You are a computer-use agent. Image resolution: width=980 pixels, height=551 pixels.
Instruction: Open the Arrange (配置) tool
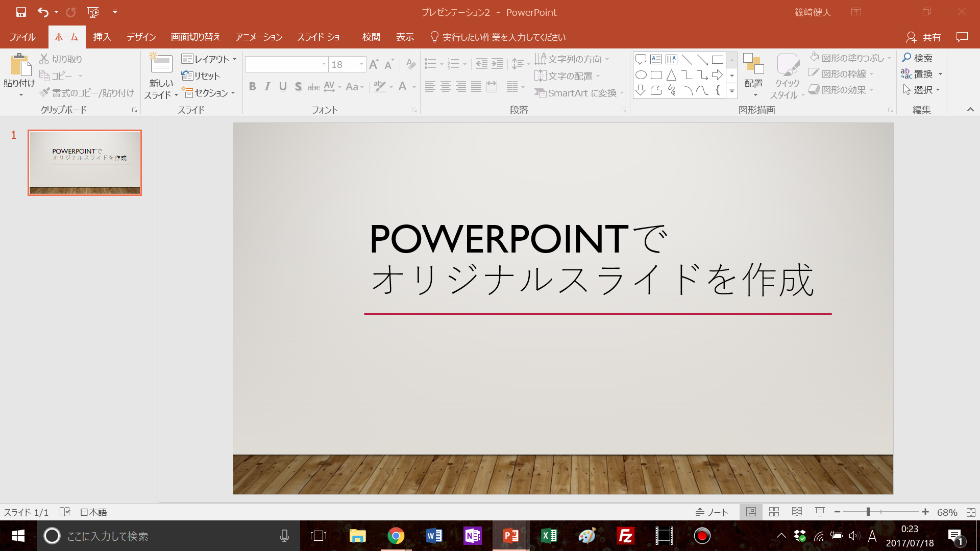tap(753, 74)
